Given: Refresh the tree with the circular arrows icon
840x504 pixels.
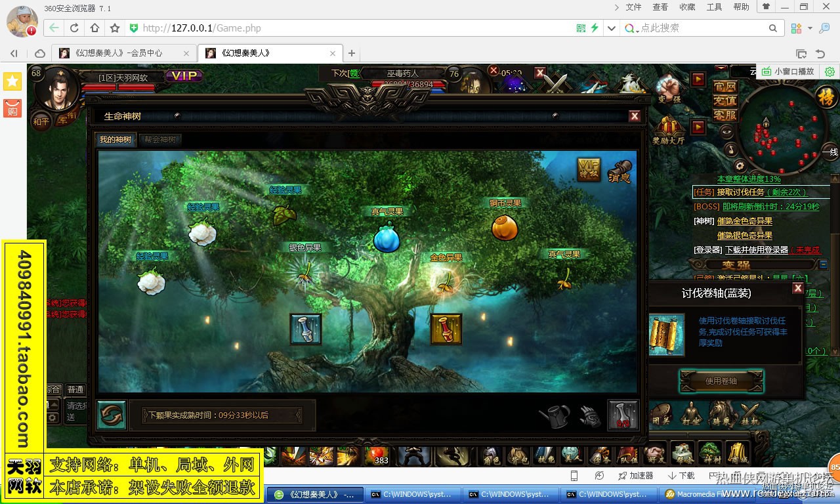Looking at the screenshot, I should (111, 415).
